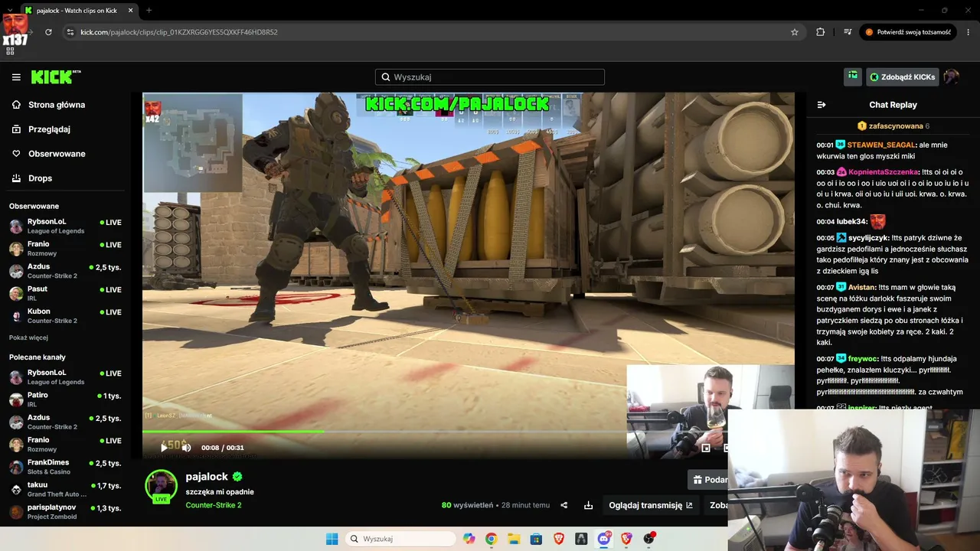
Task: Open parisplatynov Project Zomboid channel
Action: 65,511
